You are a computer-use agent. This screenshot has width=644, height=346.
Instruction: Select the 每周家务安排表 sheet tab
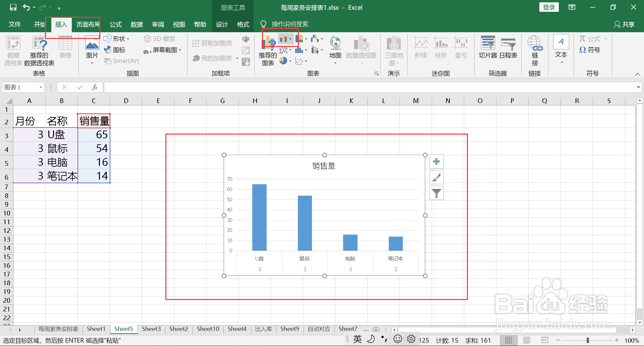(58, 329)
